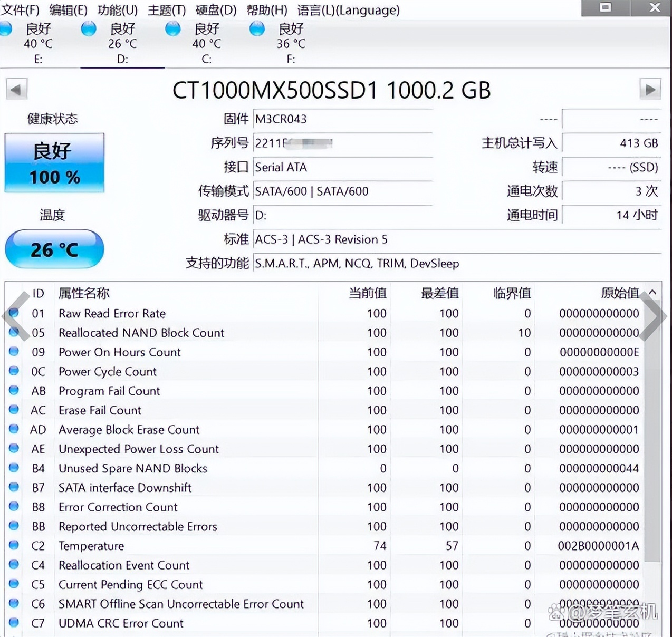Click the next disk right arrow button
This screenshot has width=672, height=637.
click(650, 90)
